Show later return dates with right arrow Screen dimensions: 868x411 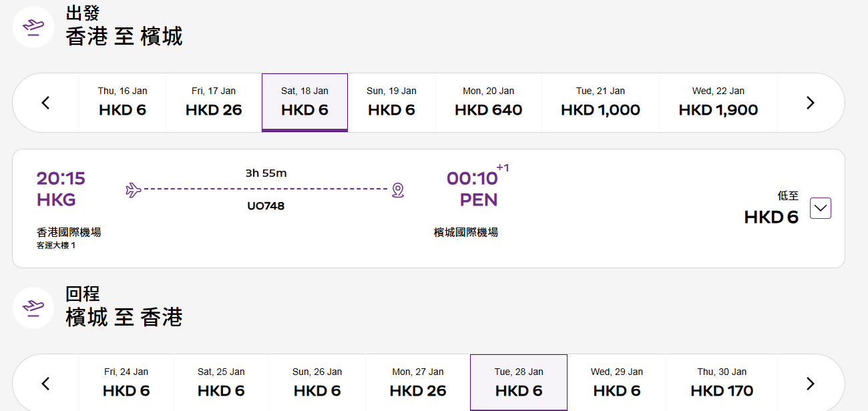(811, 384)
